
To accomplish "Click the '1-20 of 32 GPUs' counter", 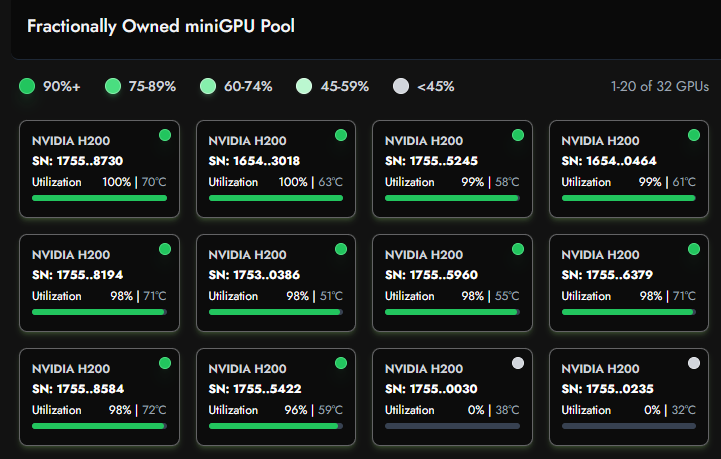I will (x=659, y=86).
